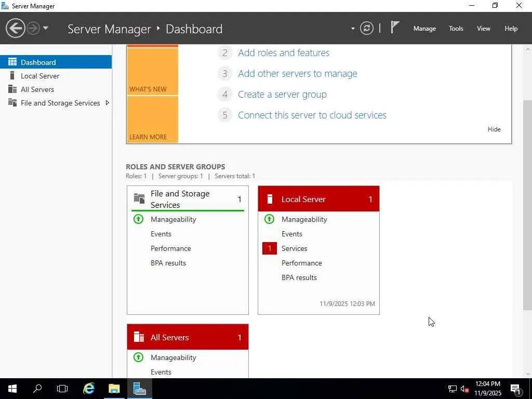
Task: Click the red Local Server tile header
Action: [318, 199]
